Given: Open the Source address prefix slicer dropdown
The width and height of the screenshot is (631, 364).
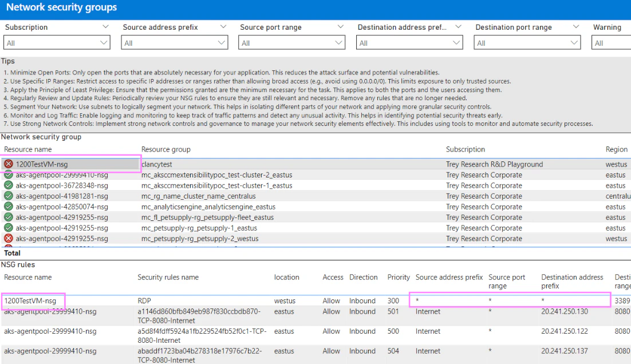Looking at the screenshot, I should click(x=174, y=42).
